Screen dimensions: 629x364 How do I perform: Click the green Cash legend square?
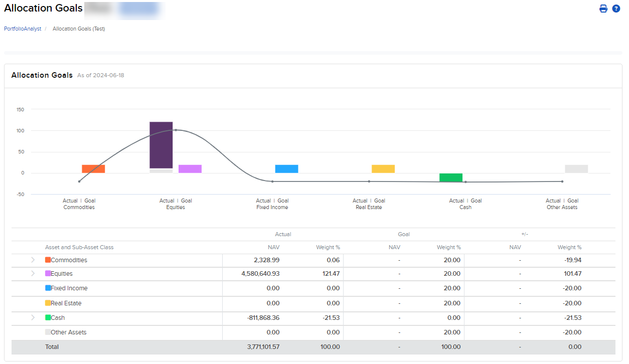[47, 317]
